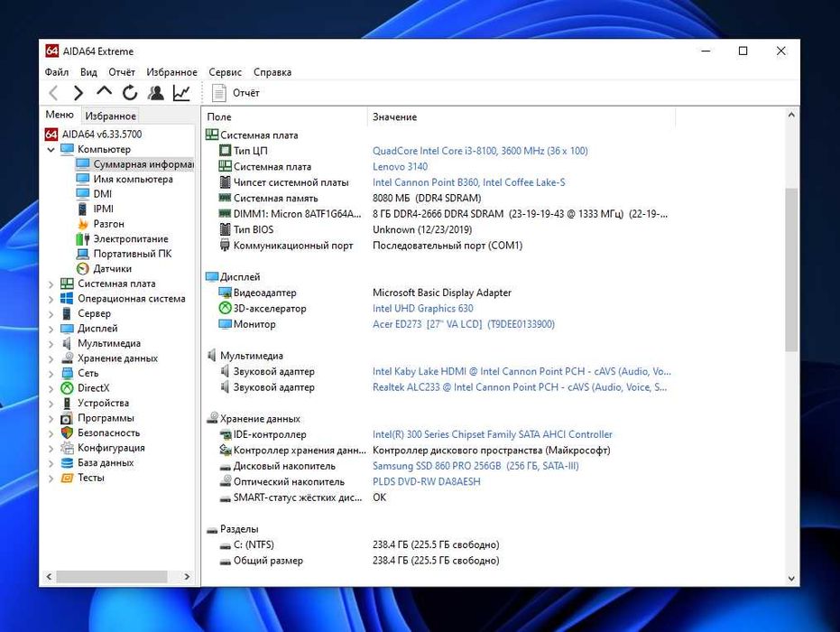Open QuadCore Intel Core i3-8100 link
Viewport: 840px width, 632px height.
(480, 151)
